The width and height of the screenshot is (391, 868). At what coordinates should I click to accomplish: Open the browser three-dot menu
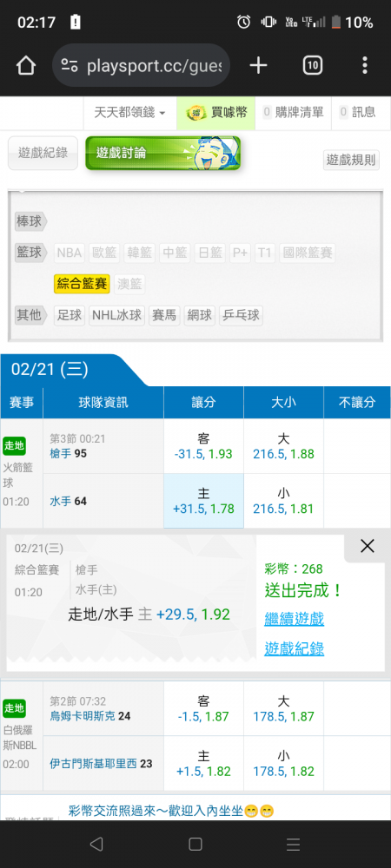pyautogui.click(x=364, y=65)
